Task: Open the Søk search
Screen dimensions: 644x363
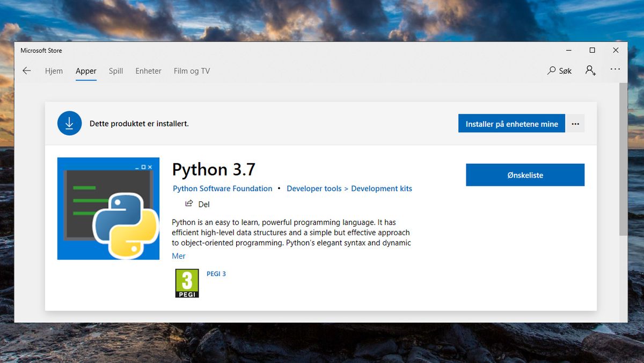Action: point(560,70)
